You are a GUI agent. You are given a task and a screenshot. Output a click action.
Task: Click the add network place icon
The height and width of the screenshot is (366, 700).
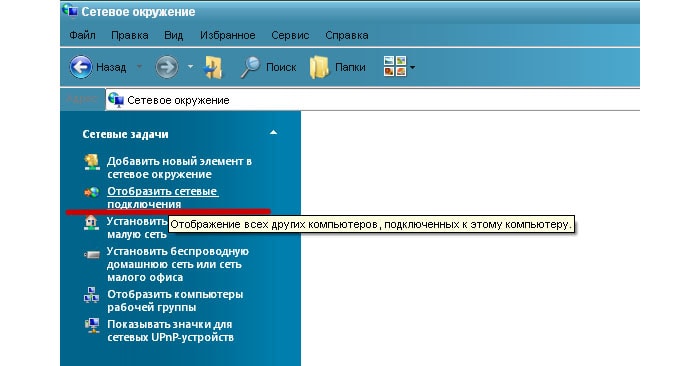tap(92, 162)
